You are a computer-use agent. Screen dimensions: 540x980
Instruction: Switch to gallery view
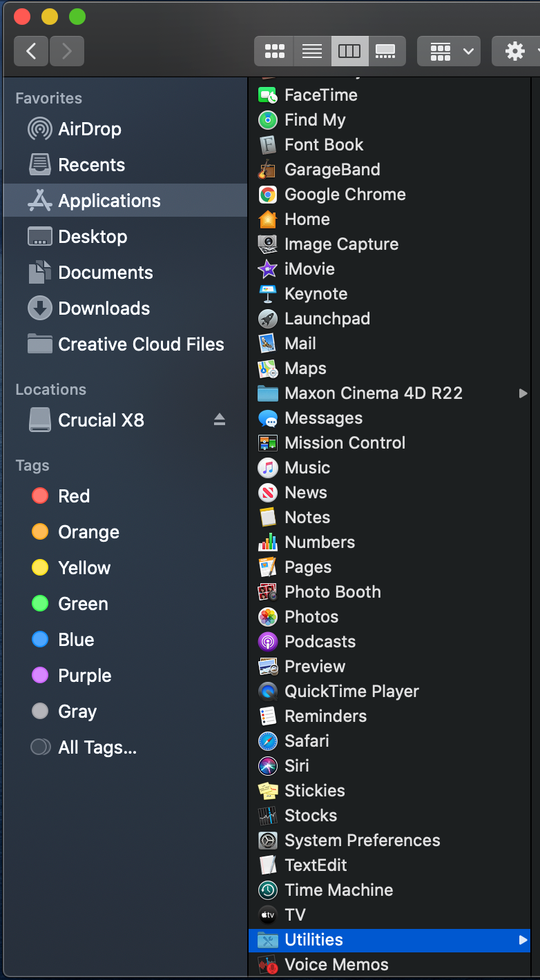click(x=387, y=50)
